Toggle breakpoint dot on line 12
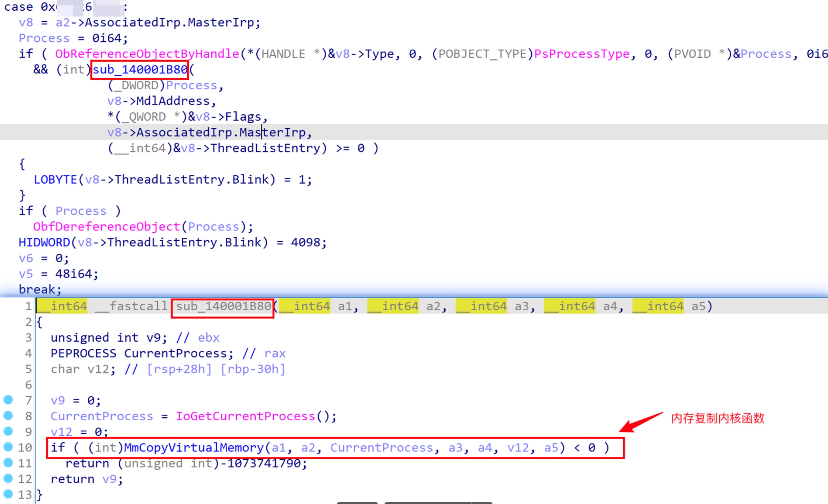This screenshot has width=828, height=504. pyautogui.click(x=8, y=478)
